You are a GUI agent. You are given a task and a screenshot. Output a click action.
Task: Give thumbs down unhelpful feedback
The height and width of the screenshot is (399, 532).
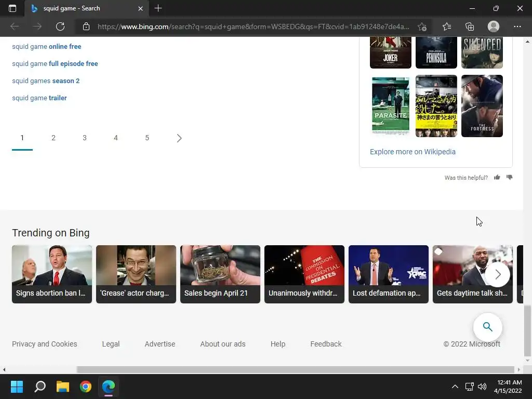tap(509, 177)
